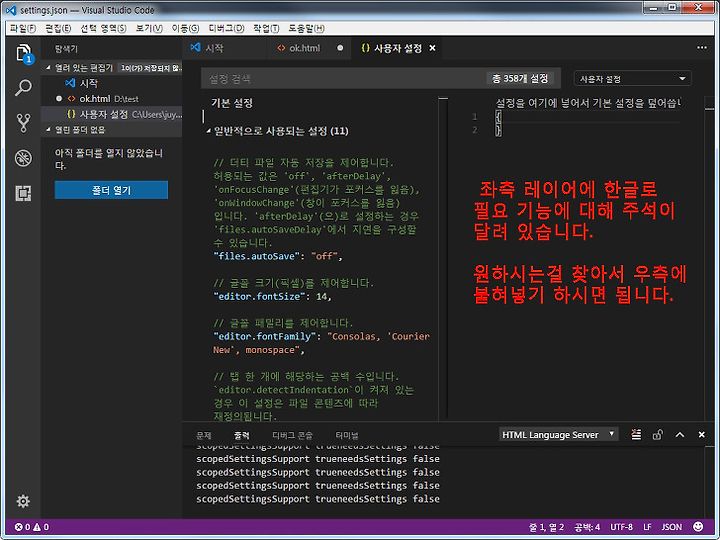Close the 사용자 설정 tab
Screen dimensions: 720x540
432,48
